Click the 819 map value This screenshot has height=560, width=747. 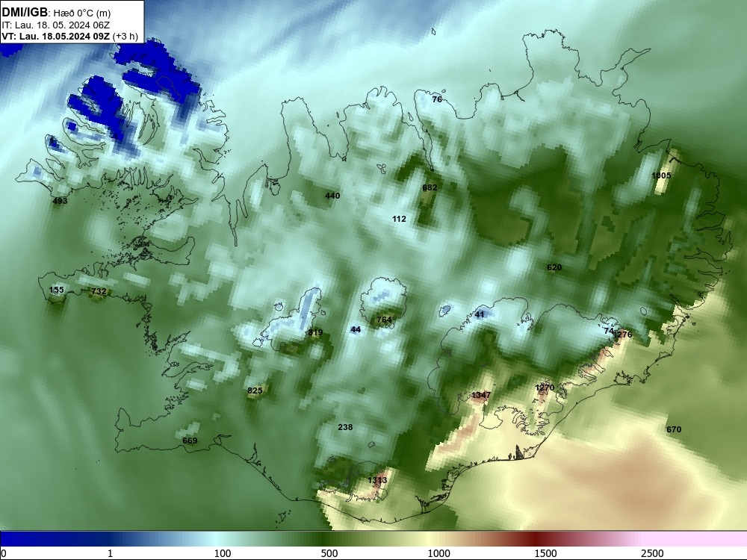[x=315, y=333]
